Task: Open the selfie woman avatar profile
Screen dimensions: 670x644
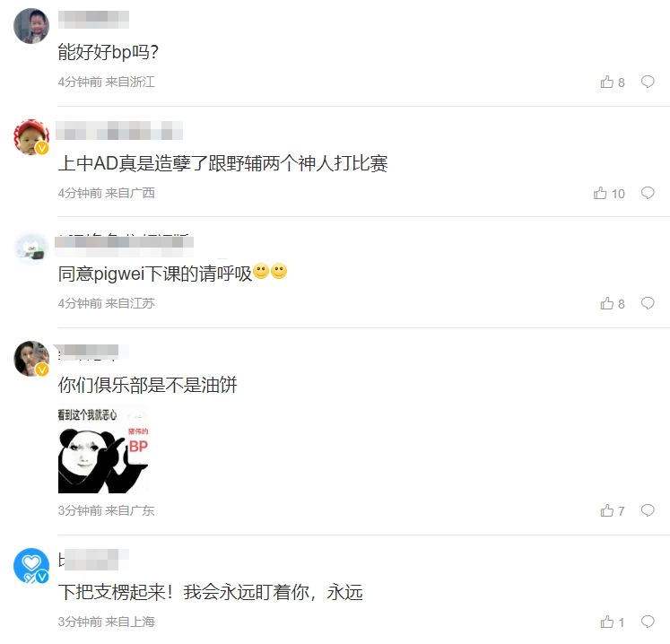Action: click(31, 359)
